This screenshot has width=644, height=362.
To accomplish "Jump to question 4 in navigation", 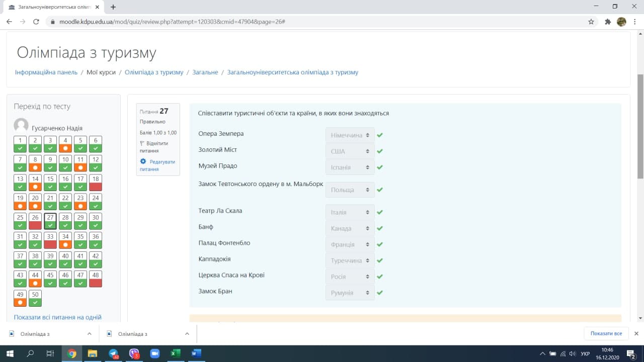I will (65, 144).
